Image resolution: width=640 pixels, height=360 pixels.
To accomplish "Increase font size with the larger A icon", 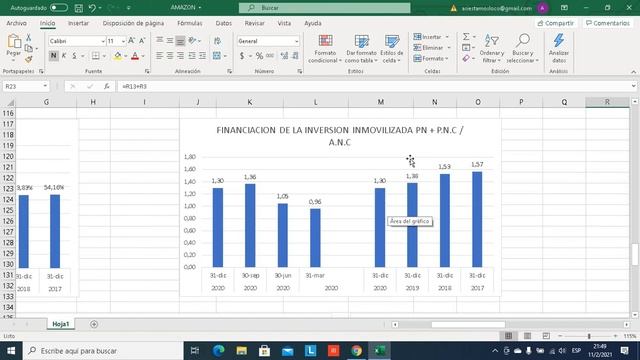I will 131,41.
